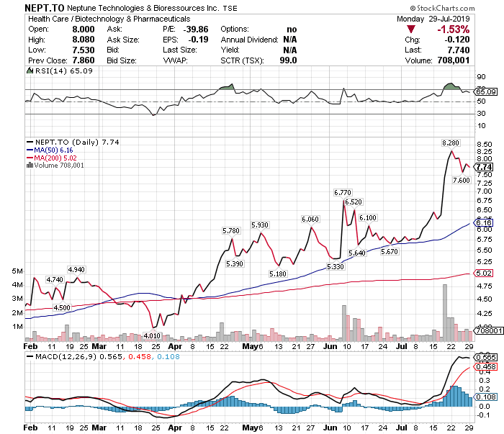Click the 7.600 low price label

pos(462,180)
